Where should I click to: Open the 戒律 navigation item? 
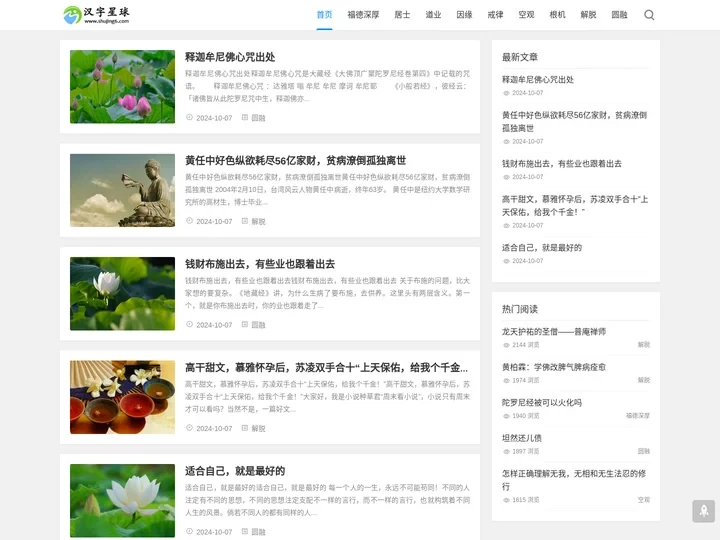click(495, 15)
